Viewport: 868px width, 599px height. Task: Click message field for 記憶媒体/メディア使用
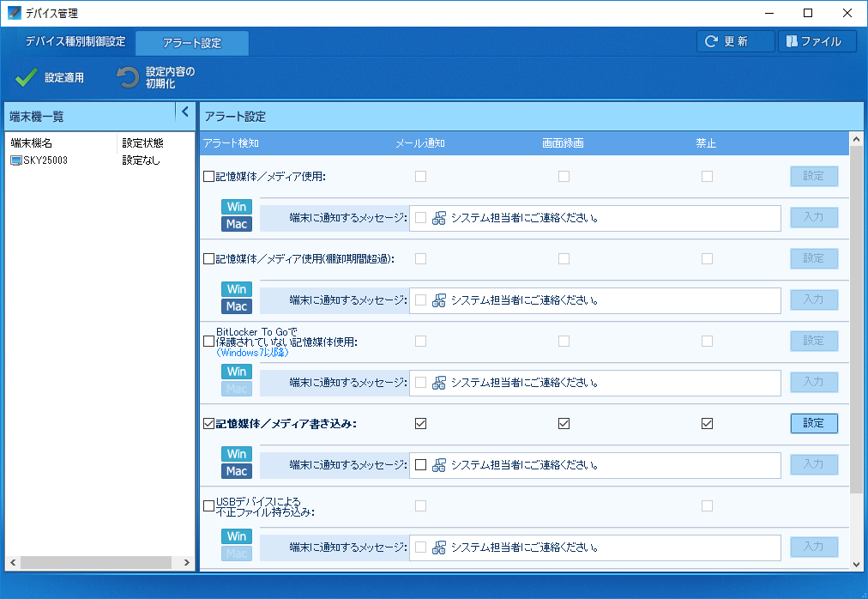[595, 218]
